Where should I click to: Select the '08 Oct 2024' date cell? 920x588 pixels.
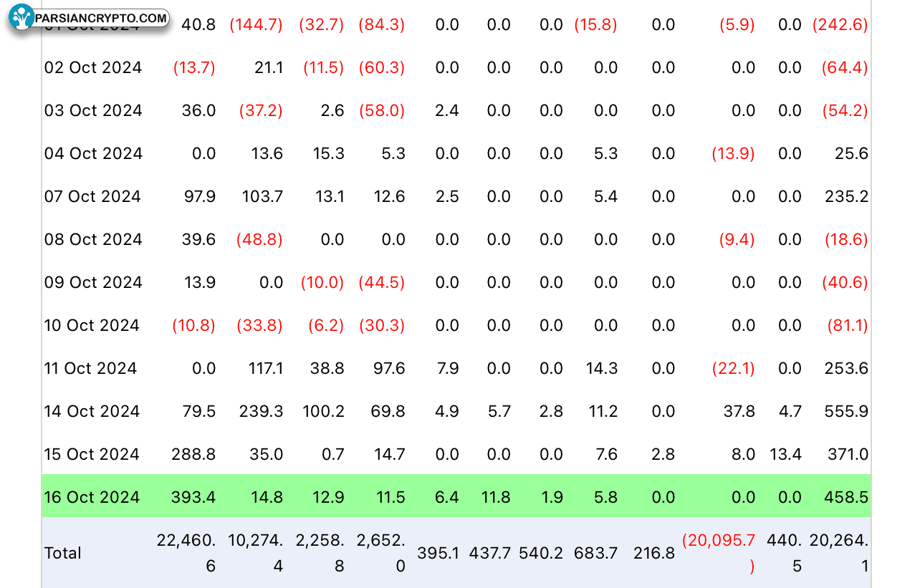(93, 239)
